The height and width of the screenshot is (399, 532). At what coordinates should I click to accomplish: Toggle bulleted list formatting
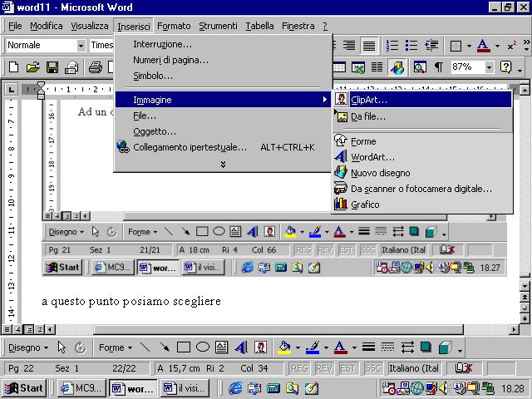(411, 46)
